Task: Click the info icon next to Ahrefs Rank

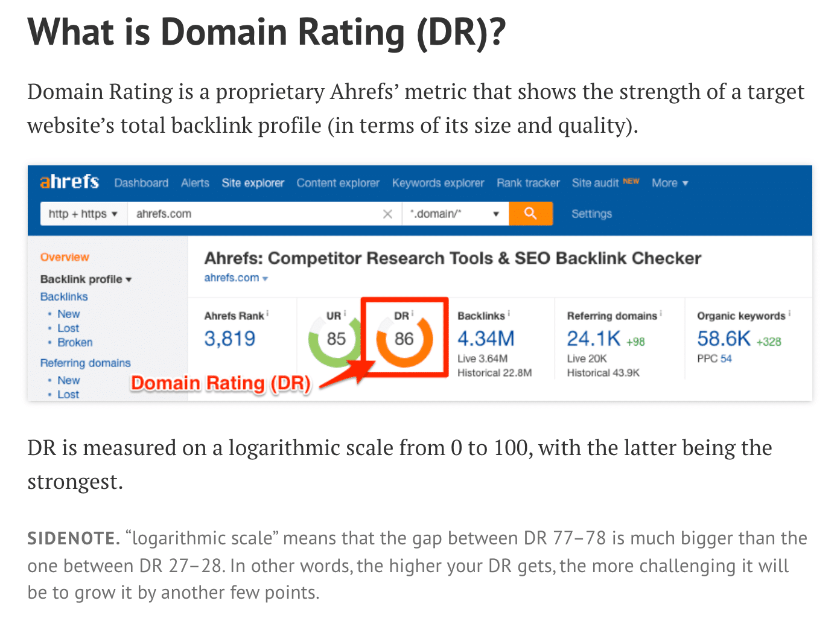Action: click(x=268, y=313)
